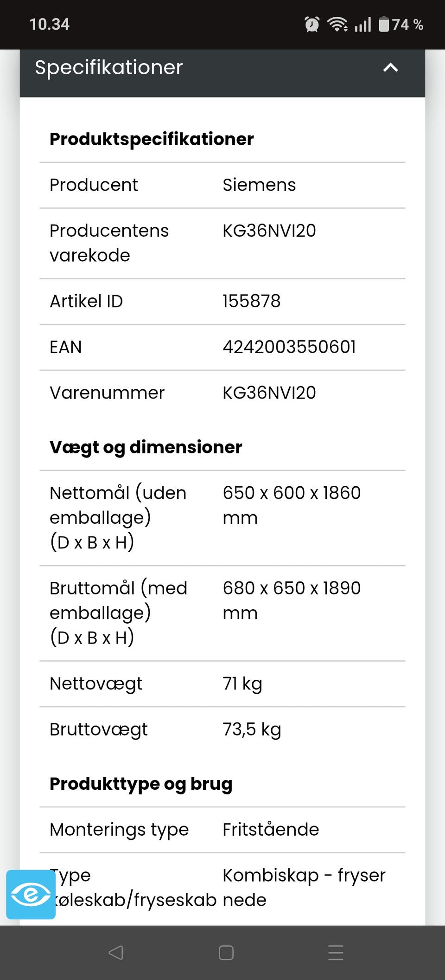Tap the Produktspecifikationer heading
Screen dimensions: 445x980
pos(152,139)
